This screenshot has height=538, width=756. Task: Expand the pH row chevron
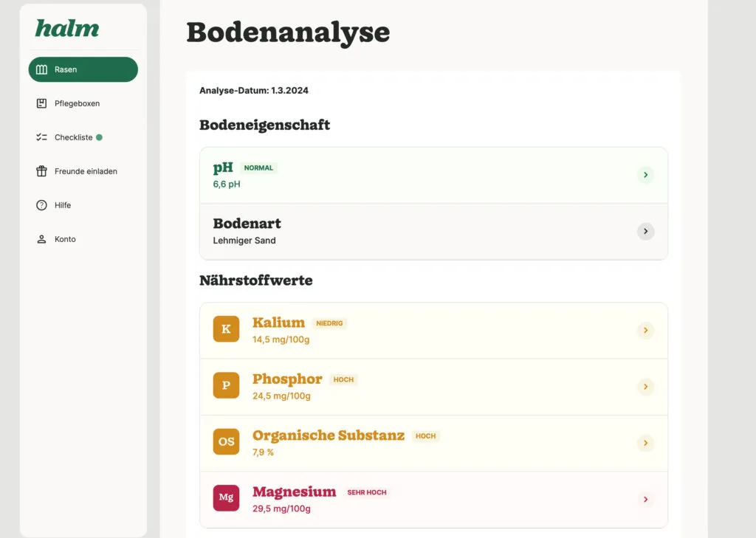(x=645, y=174)
